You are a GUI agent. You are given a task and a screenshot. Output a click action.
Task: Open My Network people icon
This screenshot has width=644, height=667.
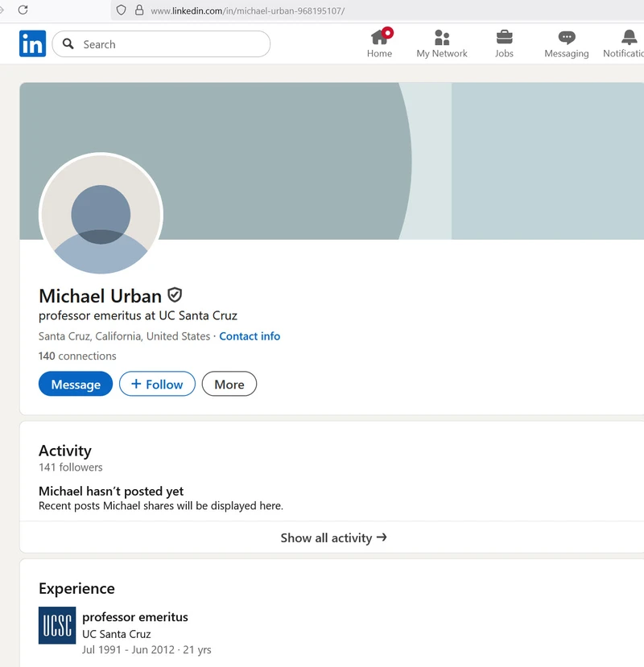[442, 38]
